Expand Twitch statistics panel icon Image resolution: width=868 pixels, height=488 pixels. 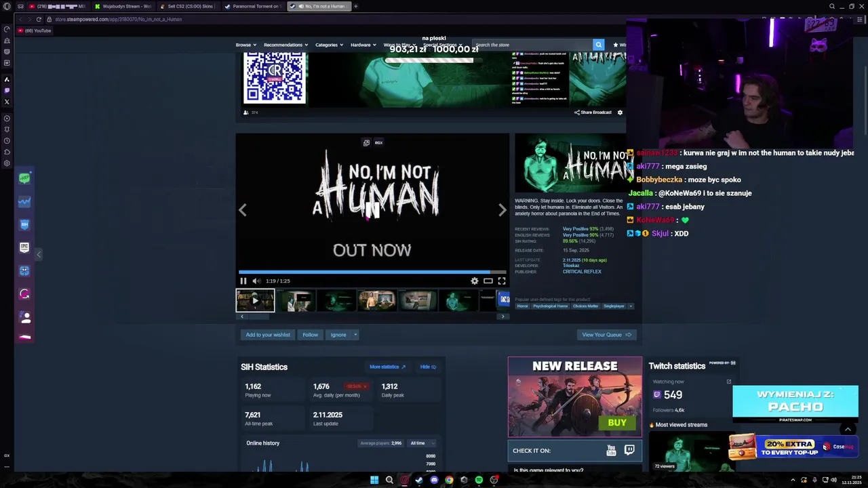tap(729, 382)
